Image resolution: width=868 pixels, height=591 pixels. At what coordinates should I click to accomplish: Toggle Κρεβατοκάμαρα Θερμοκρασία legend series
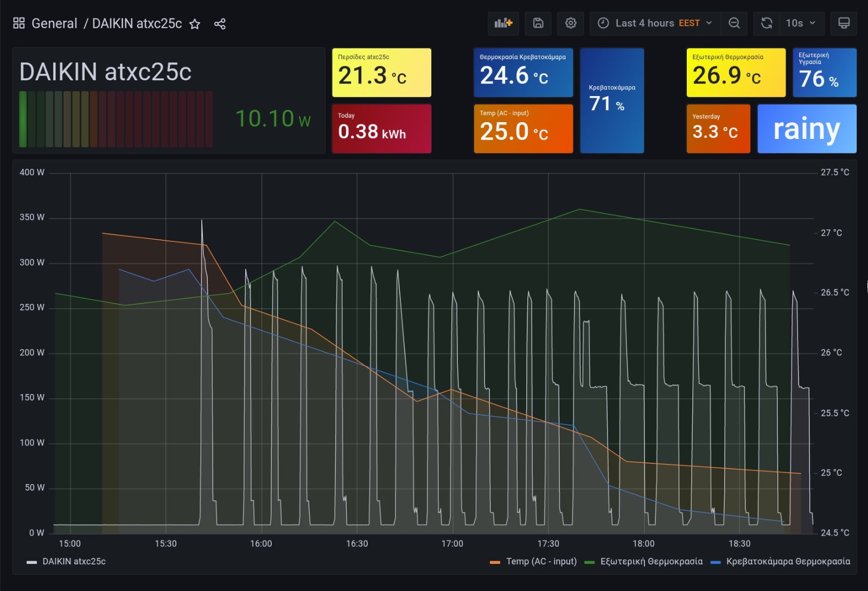(788, 561)
